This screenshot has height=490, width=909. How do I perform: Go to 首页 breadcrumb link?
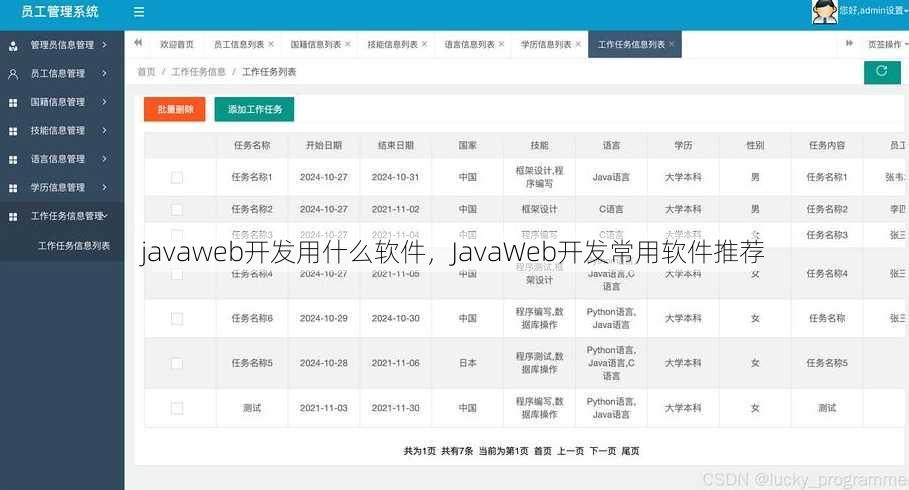tap(146, 72)
